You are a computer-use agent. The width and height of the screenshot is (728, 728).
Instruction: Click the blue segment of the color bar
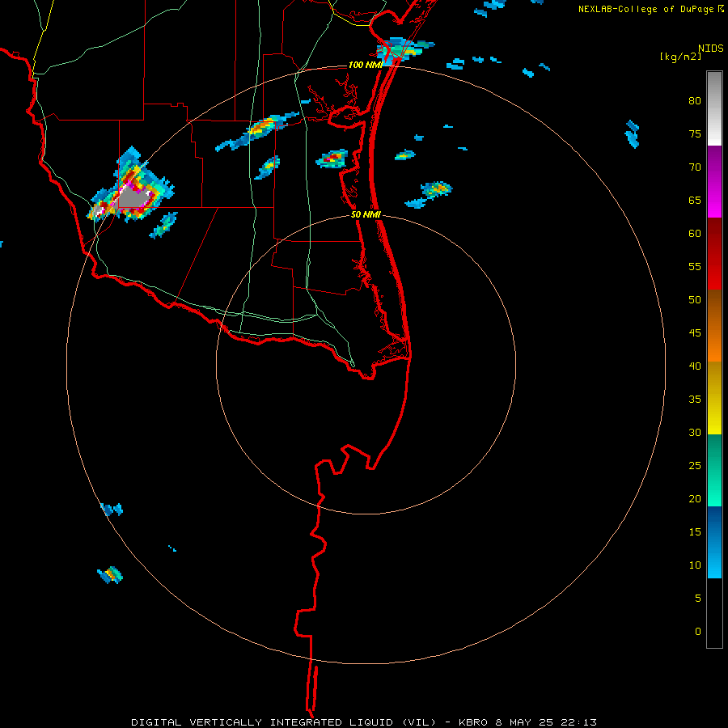pyautogui.click(x=714, y=542)
